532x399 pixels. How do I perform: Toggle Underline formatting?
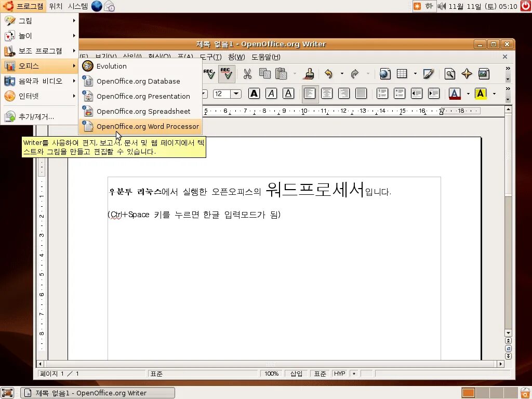click(288, 94)
